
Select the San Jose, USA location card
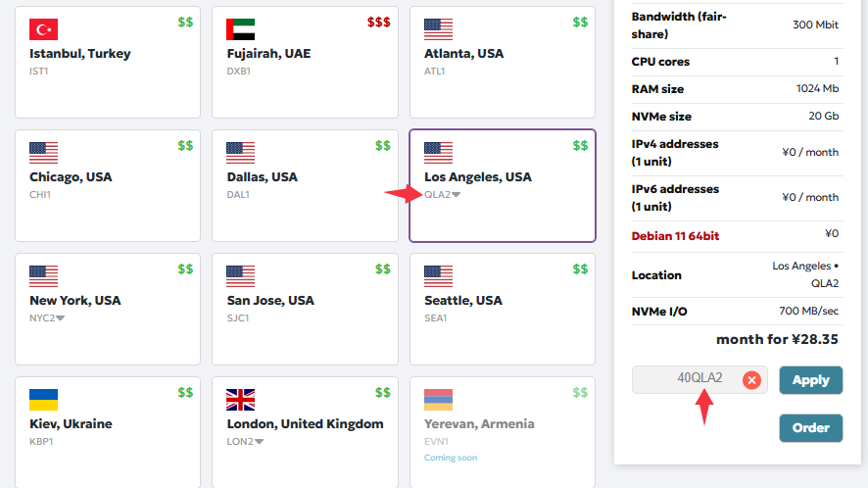305,310
